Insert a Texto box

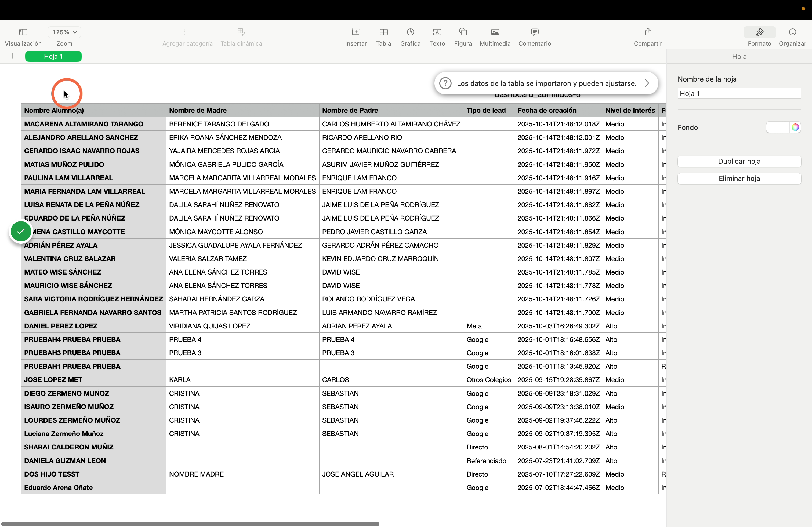(x=437, y=32)
